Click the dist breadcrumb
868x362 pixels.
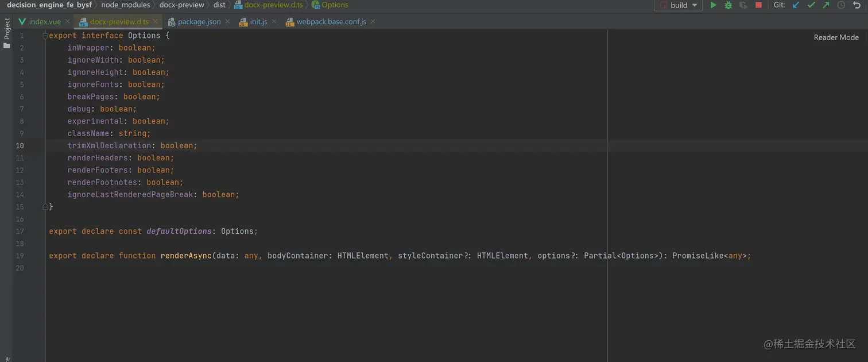[x=219, y=5]
